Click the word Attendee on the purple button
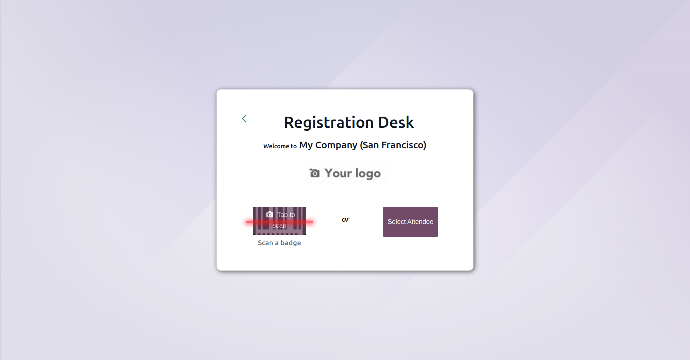 coord(419,222)
